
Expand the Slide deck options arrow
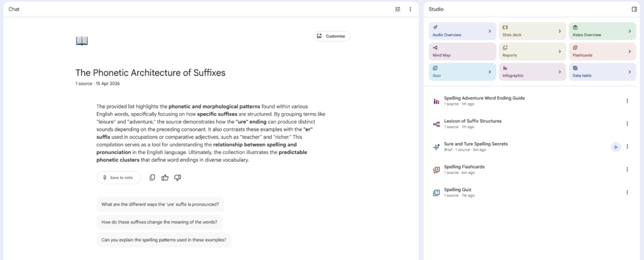coord(559,31)
